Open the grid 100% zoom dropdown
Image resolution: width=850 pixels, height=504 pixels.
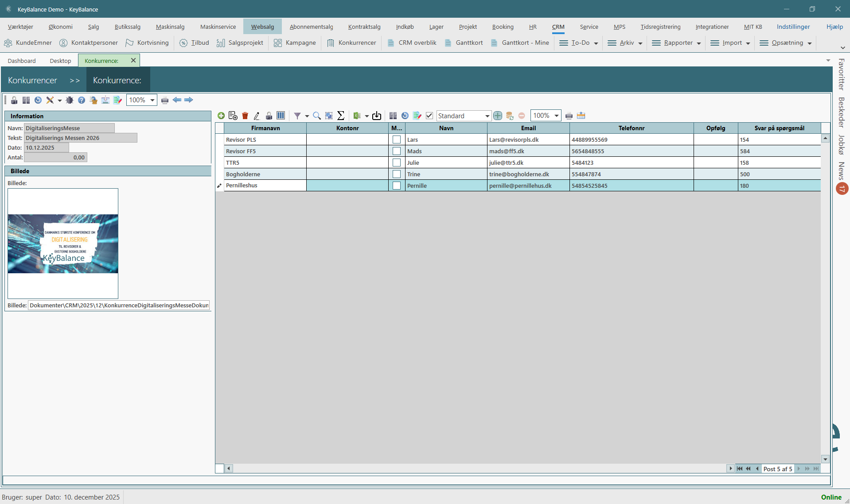(556, 116)
